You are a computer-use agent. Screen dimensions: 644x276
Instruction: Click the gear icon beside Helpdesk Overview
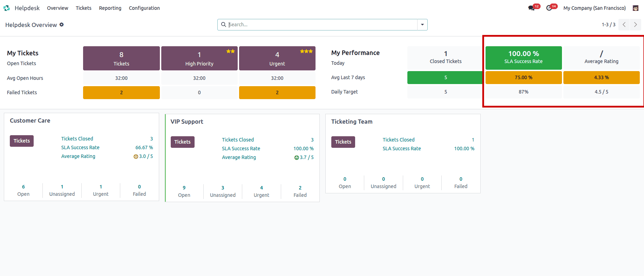point(62,25)
